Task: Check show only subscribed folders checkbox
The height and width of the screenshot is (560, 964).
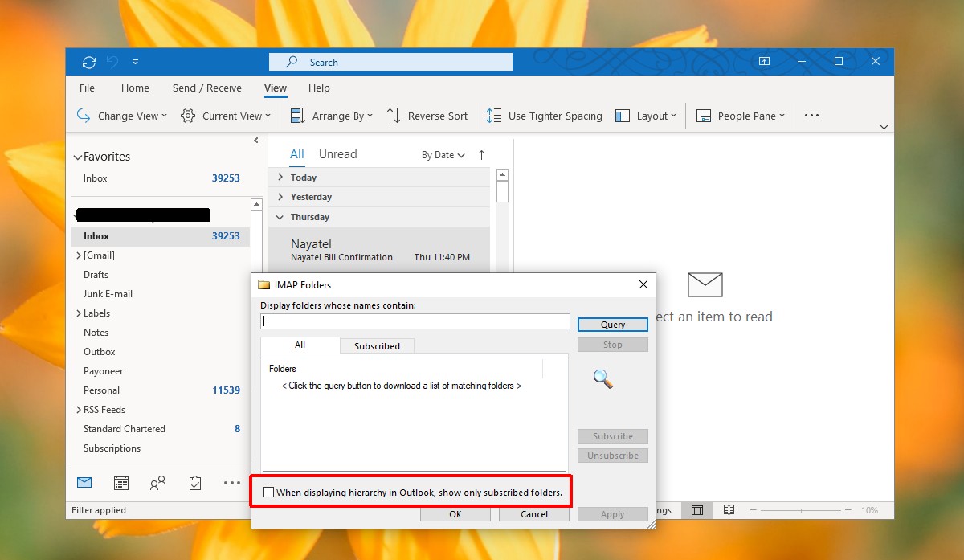Action: click(x=268, y=493)
